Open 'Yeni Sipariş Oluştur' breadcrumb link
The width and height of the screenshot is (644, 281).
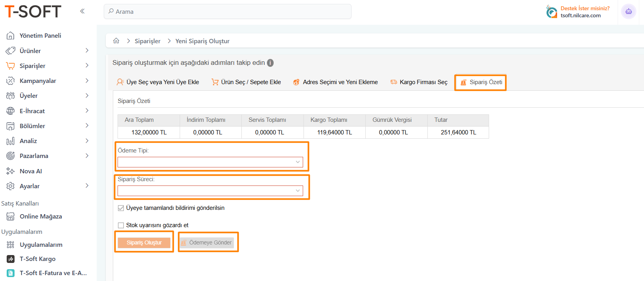pos(202,41)
